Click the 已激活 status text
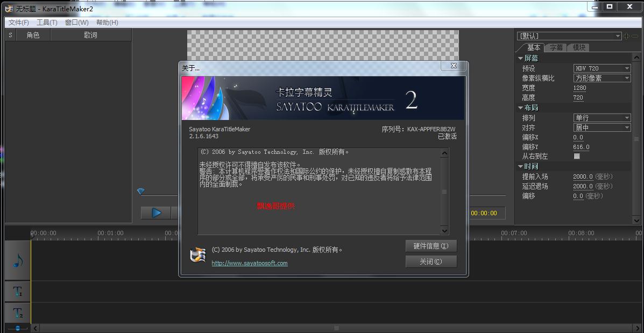 click(447, 136)
